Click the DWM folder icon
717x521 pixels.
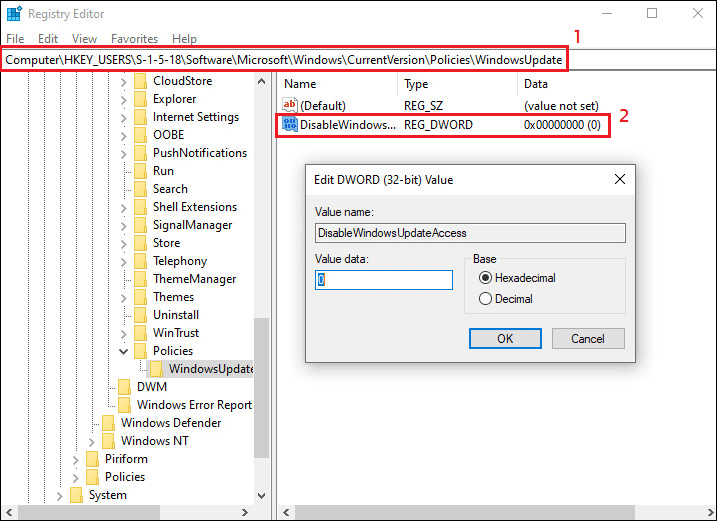point(124,387)
